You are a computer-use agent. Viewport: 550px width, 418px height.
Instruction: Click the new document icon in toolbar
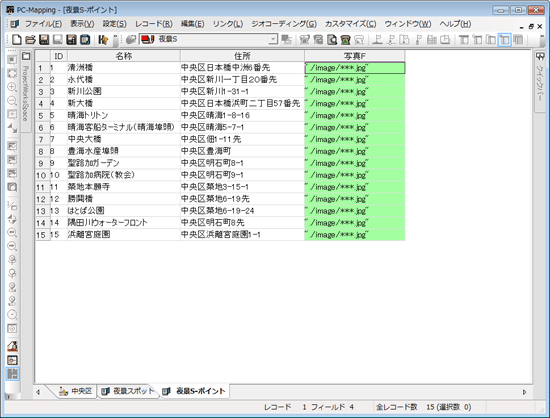tap(16, 40)
